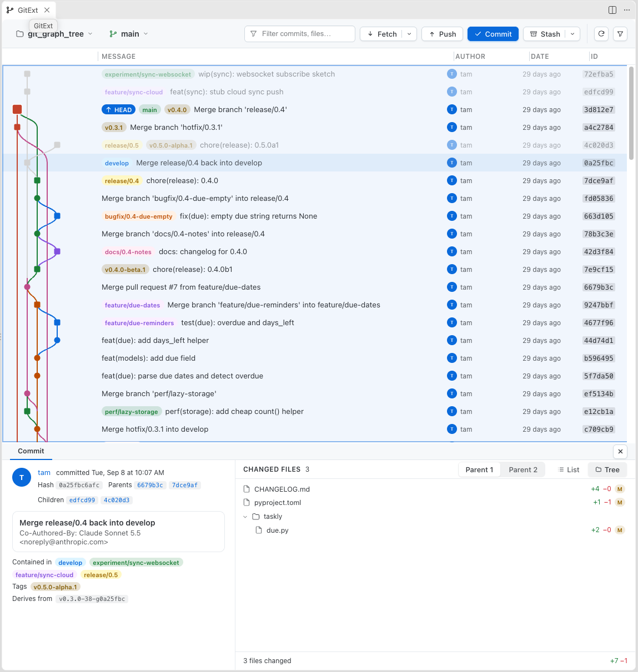The width and height of the screenshot is (638, 672).
Task: Click the split editor layout icon
Action: (x=612, y=10)
